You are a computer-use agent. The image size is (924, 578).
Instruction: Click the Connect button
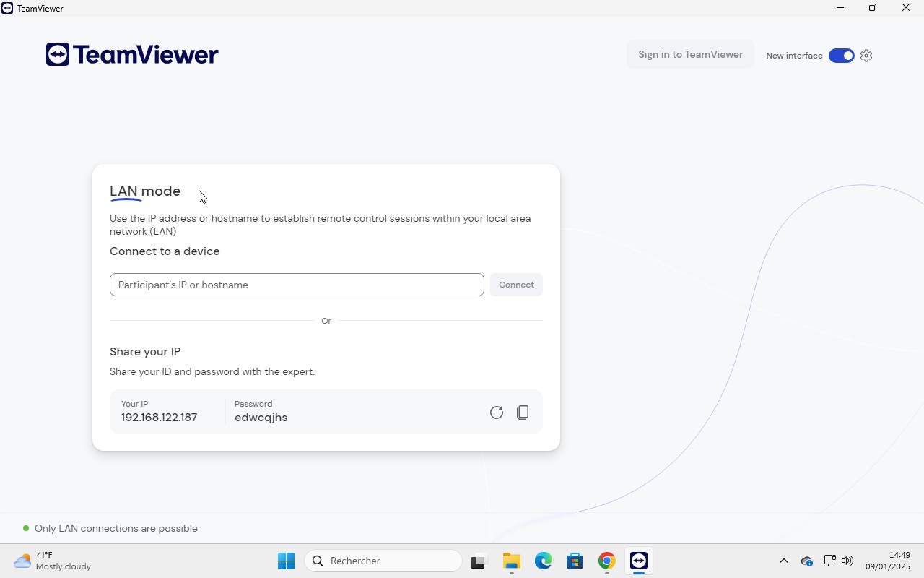coord(516,285)
